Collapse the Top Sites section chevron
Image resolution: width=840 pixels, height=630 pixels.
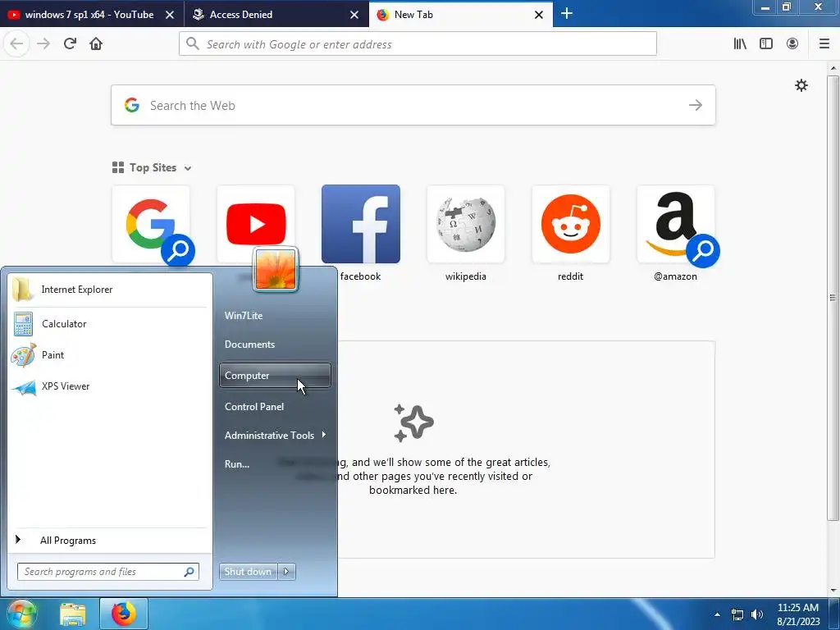coord(188,168)
